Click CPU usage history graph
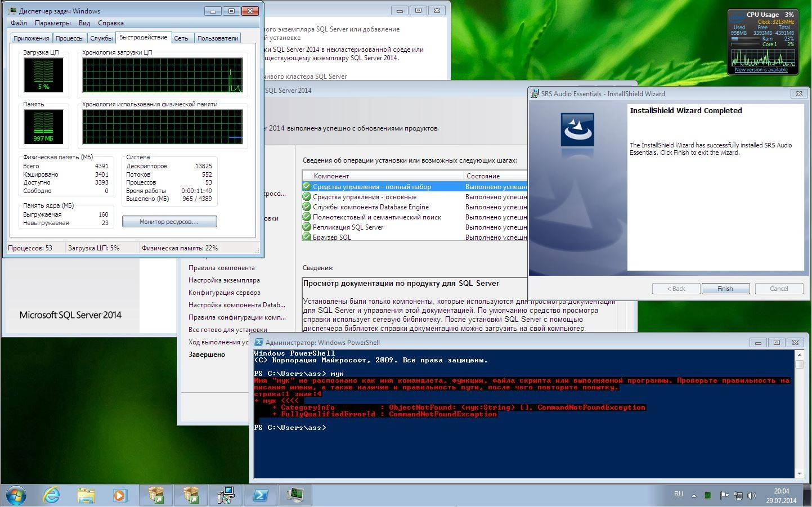Screen dimensions: 812x507 (x=163, y=75)
